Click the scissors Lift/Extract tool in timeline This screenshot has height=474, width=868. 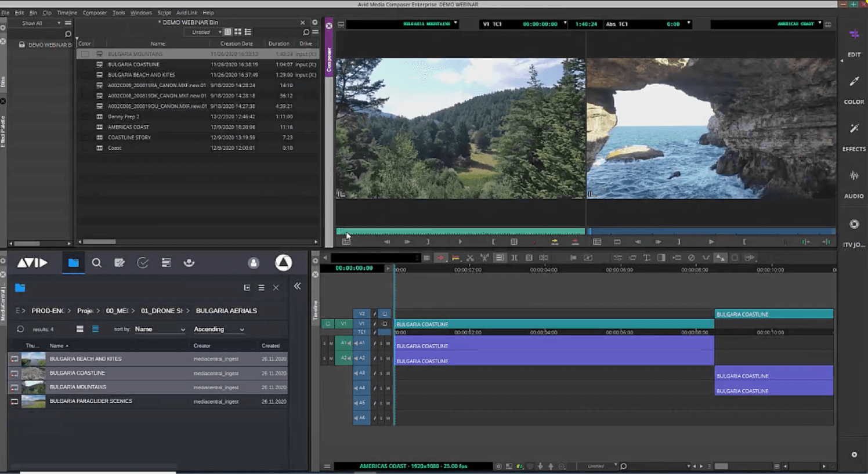(x=470, y=258)
